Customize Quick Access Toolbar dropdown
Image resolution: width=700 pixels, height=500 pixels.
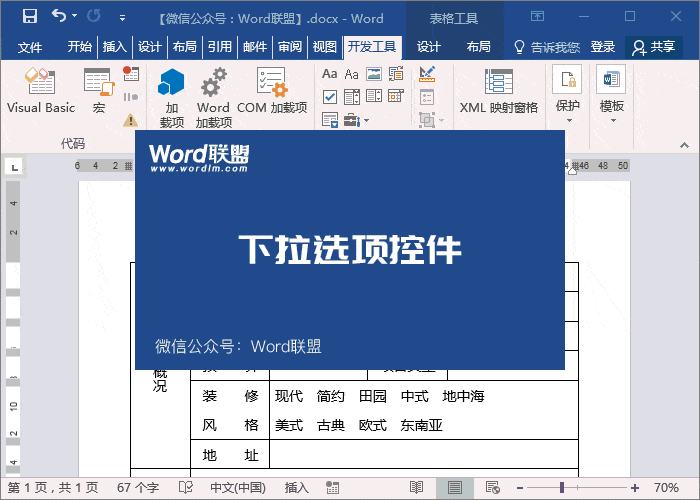pos(122,18)
